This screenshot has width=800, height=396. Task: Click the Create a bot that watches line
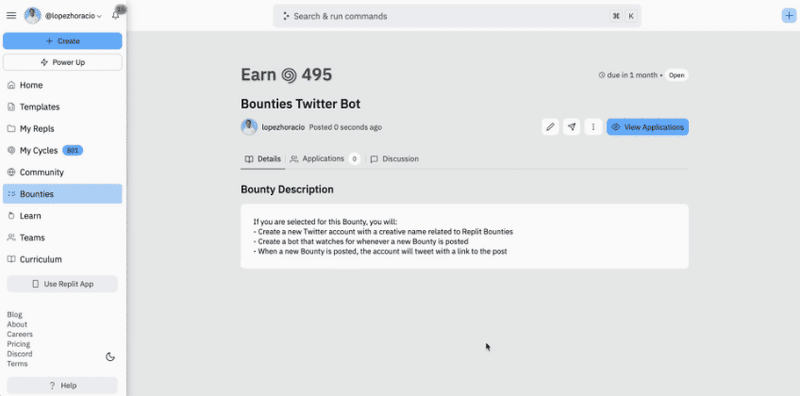(x=361, y=241)
